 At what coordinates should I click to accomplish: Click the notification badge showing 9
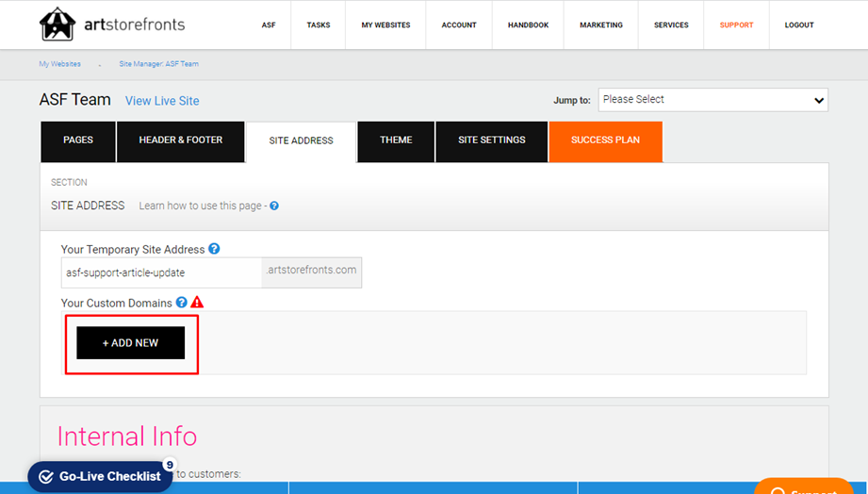[x=170, y=465]
